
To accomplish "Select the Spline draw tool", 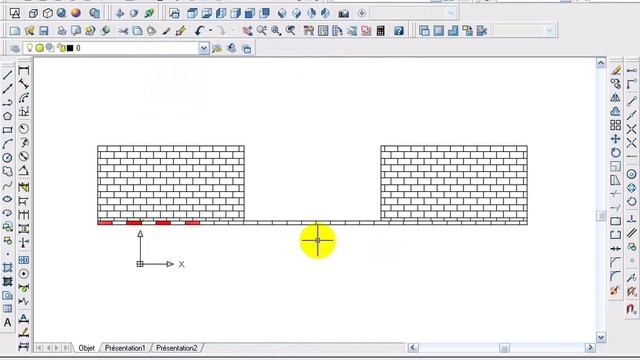I will point(7,185).
